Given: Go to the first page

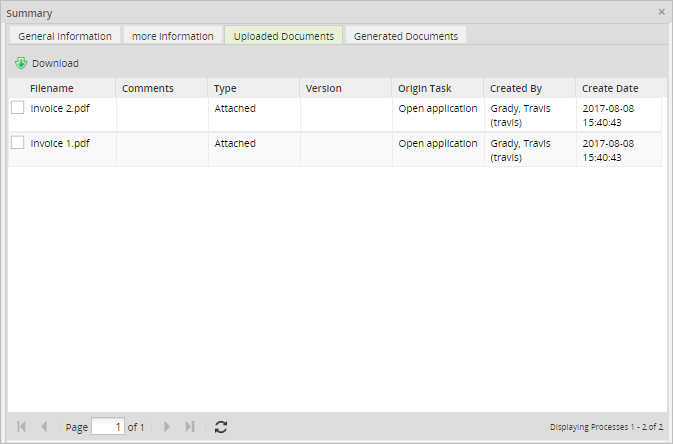Looking at the screenshot, I should coord(22,427).
